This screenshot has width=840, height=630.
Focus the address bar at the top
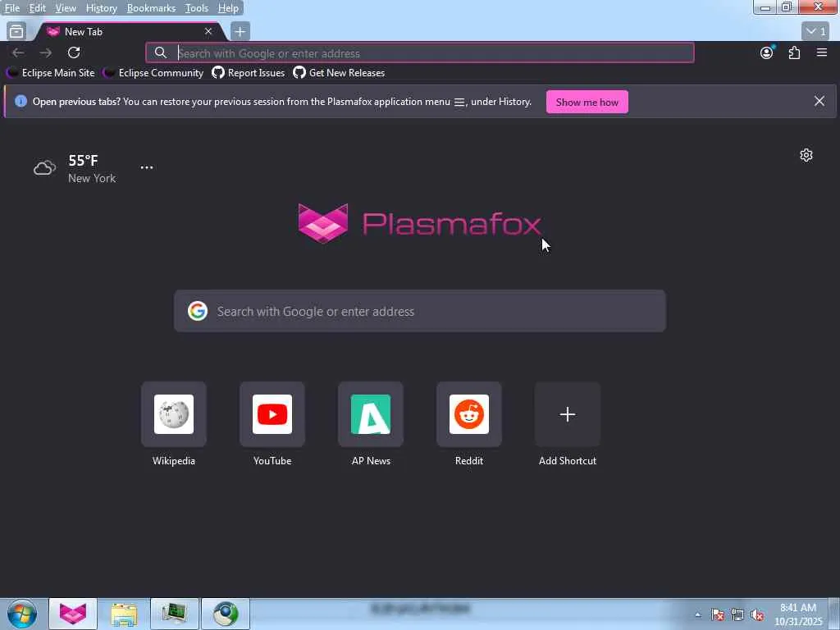420,53
